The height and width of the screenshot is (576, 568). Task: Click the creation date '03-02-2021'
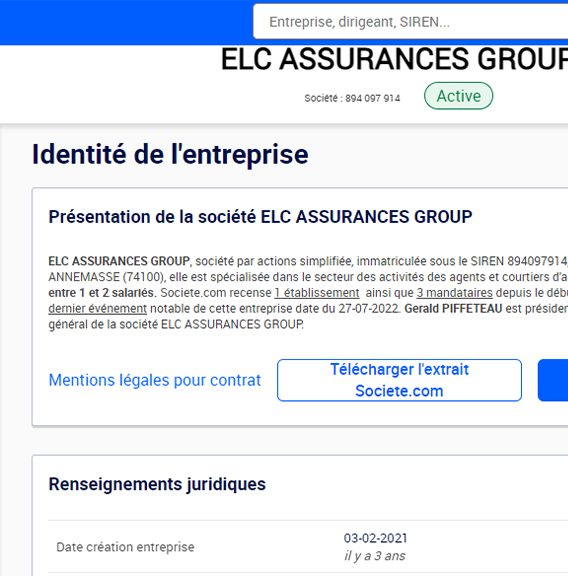pyautogui.click(x=375, y=538)
